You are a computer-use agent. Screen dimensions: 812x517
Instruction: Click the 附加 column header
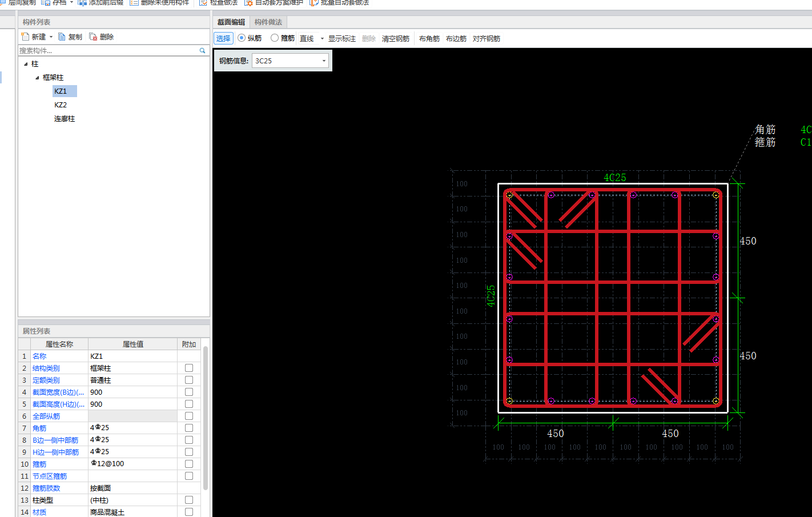pos(189,344)
